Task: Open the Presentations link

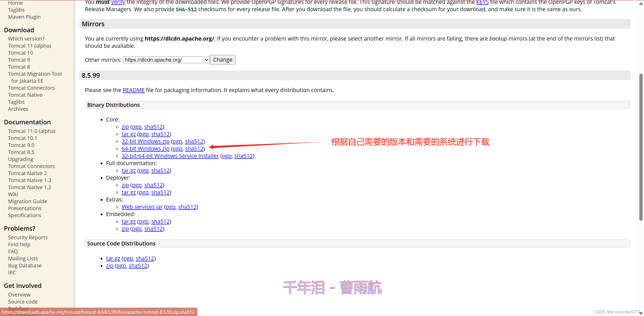Action: pos(24,208)
